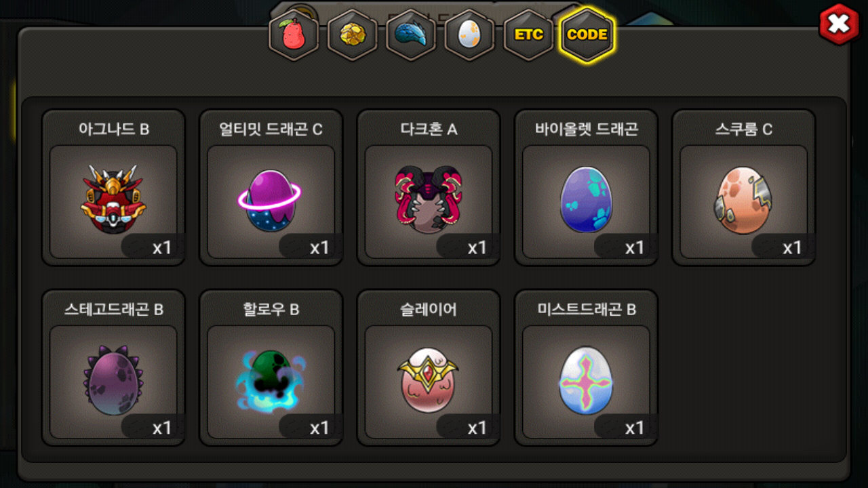
Task: Click the 다크혼 A item title
Action: click(x=429, y=129)
